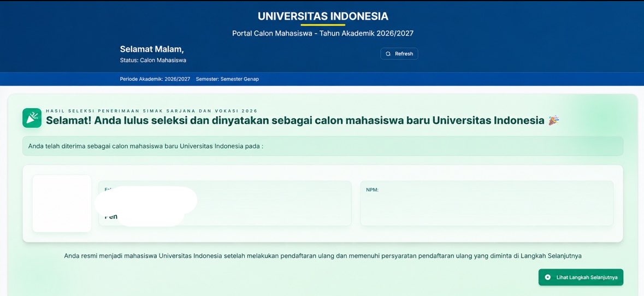Click the Hasil Seleksi Penerimaan SIMAK caption
The width and height of the screenshot is (644, 296).
151,111
